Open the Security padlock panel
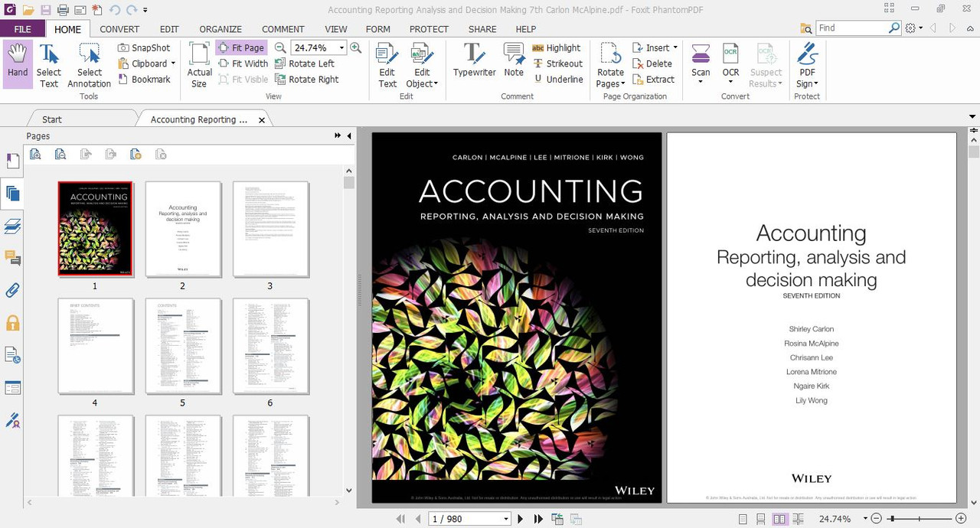Image resolution: width=980 pixels, height=528 pixels. [12, 323]
